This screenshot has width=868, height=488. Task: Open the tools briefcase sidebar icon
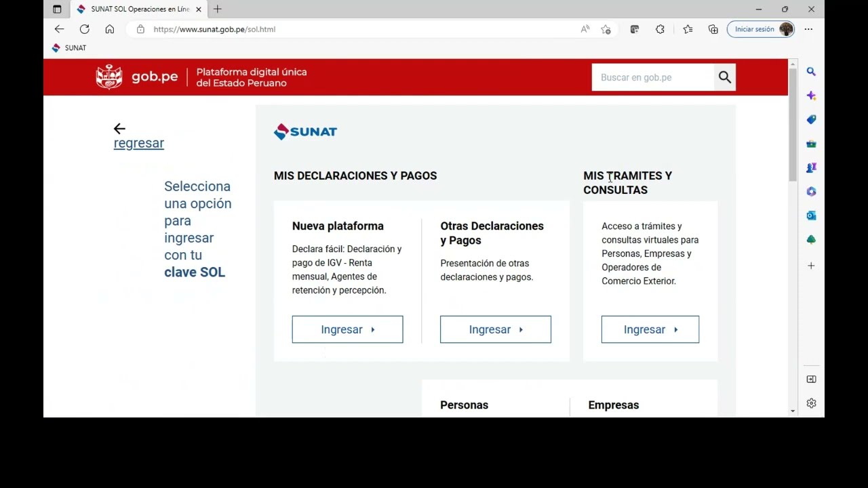pos(811,144)
